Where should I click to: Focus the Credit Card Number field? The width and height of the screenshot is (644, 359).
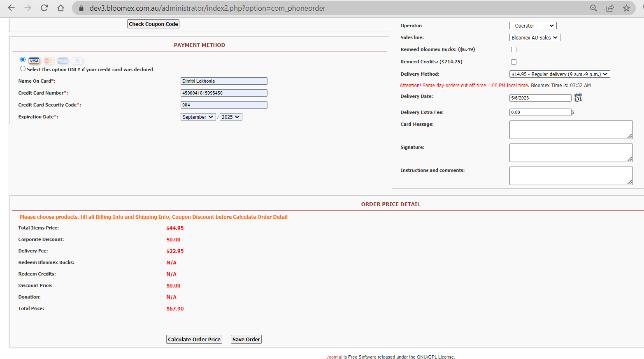tap(224, 93)
